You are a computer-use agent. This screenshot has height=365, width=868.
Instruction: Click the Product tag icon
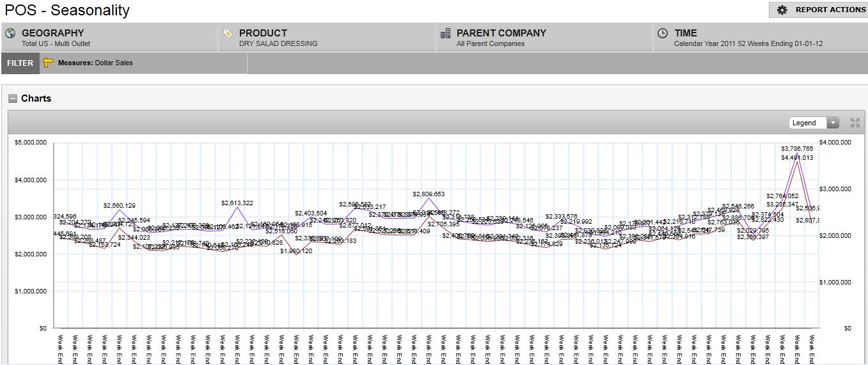[228, 33]
